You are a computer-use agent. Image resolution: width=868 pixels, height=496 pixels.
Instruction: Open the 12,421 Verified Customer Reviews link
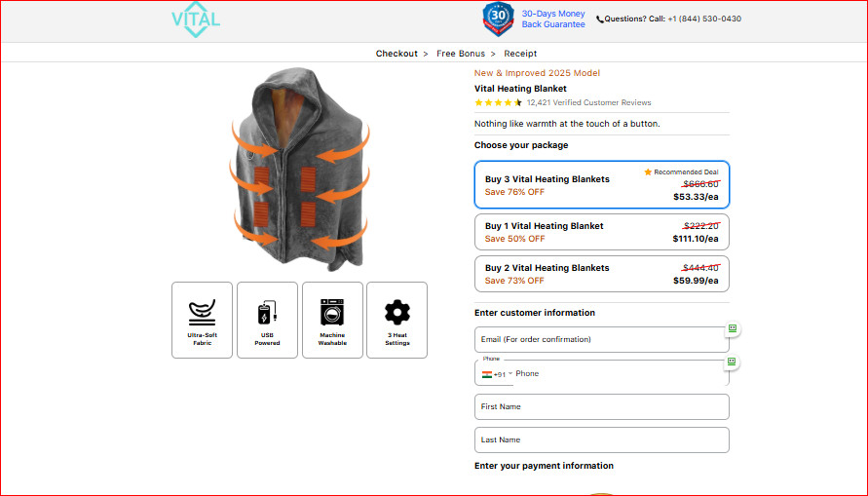588,102
